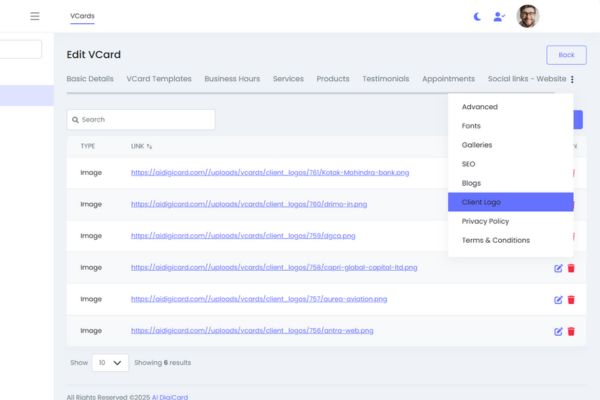Choose Privacy Policy in the menu
Image resolution: width=600 pixels, height=400 pixels.
(485, 221)
